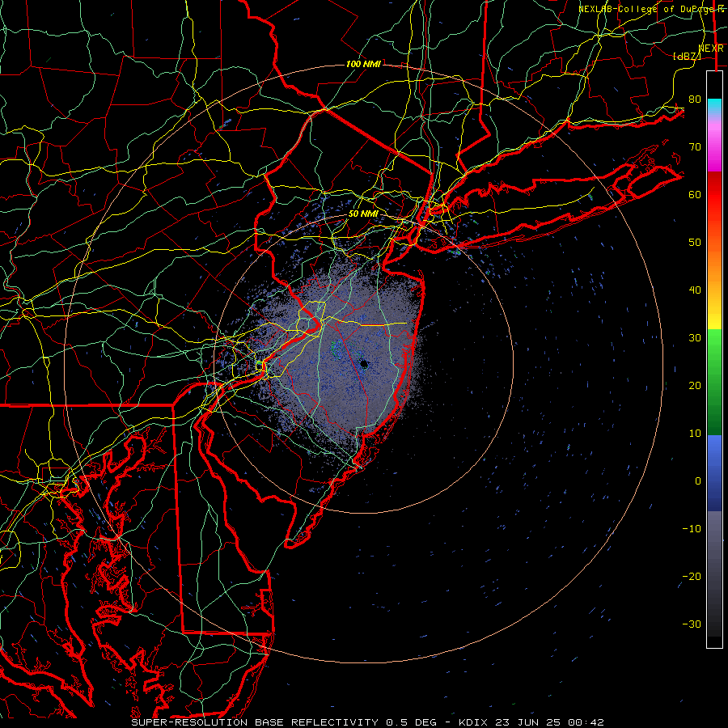This screenshot has height=728, width=728.
Task: Click the -30 dBZ label on color scale
Action: (x=692, y=624)
